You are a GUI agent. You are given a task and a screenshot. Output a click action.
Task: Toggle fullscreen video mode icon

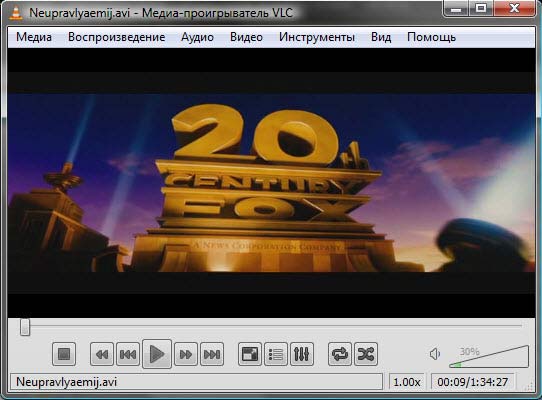(250, 354)
